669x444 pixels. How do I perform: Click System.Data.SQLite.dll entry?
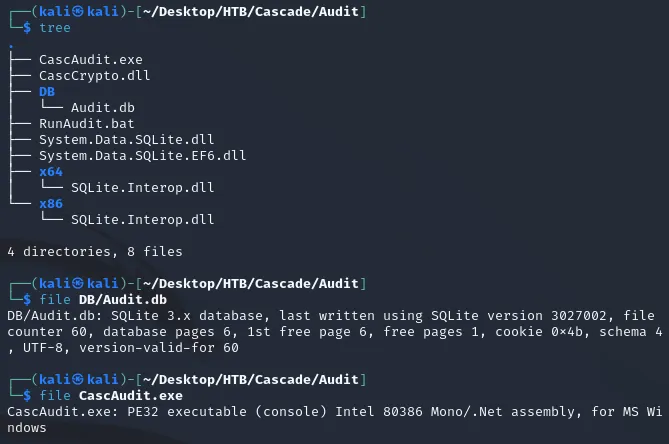click(127, 139)
